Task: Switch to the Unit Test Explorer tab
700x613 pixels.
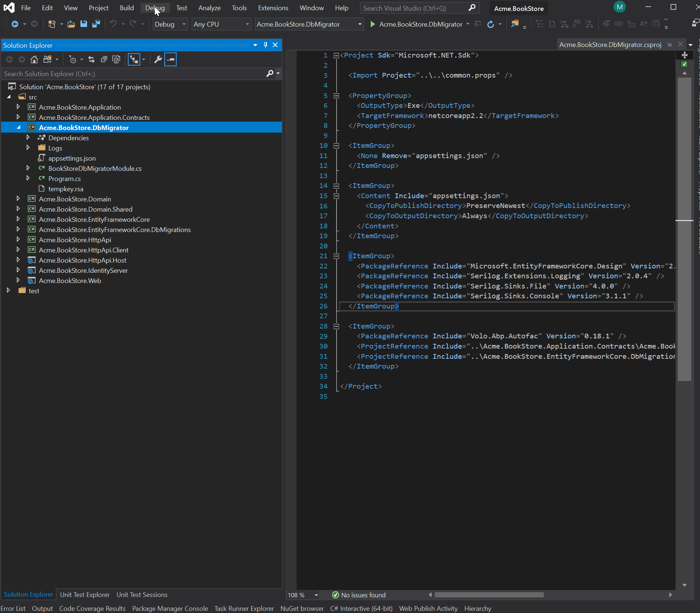Action: 84,595
